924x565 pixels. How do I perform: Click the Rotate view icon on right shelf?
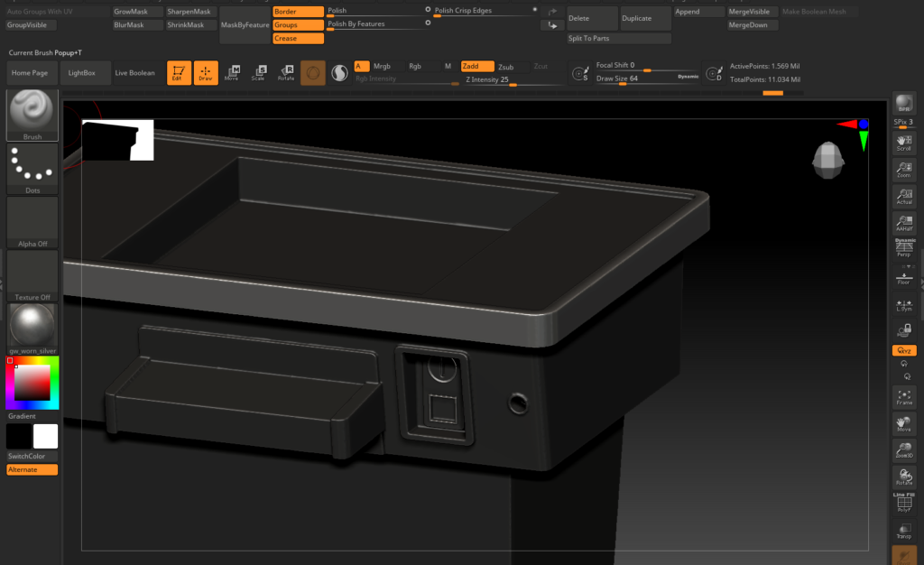(904, 477)
